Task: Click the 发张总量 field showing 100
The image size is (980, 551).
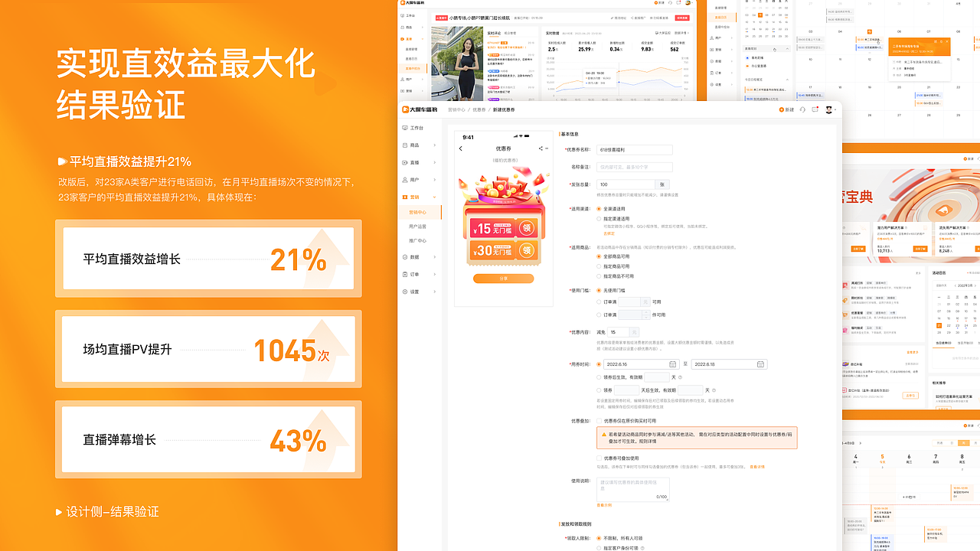Action: (x=626, y=184)
